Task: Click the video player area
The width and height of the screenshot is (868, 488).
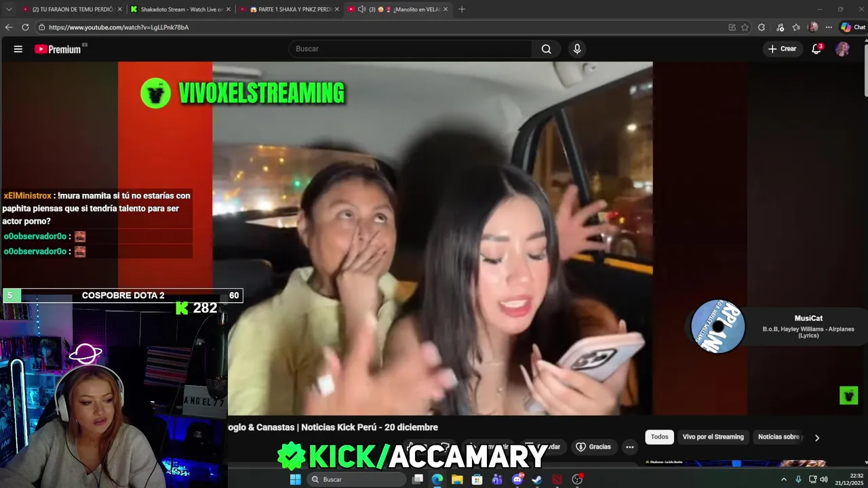Action: click(433, 239)
